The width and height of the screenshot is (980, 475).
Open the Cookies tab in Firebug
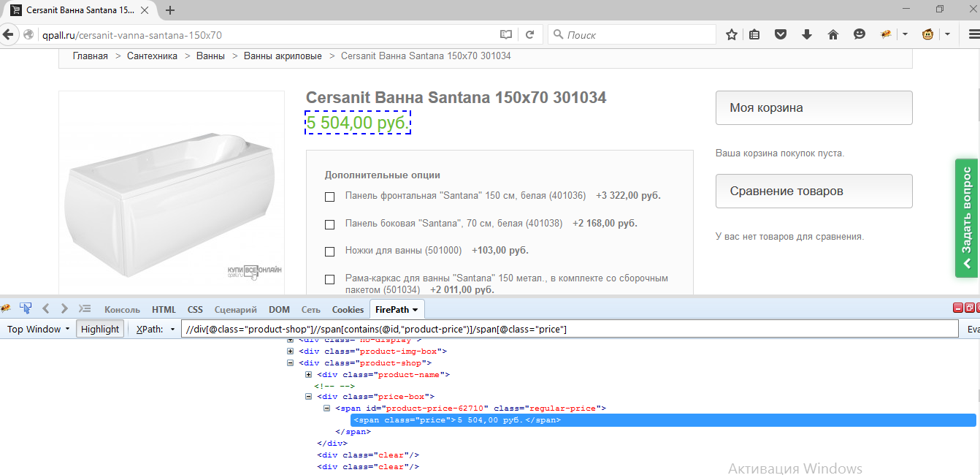[x=348, y=309]
